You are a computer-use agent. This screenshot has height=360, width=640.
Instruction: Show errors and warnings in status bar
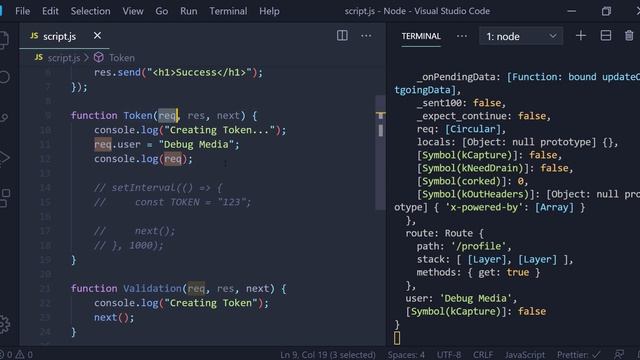16,355
